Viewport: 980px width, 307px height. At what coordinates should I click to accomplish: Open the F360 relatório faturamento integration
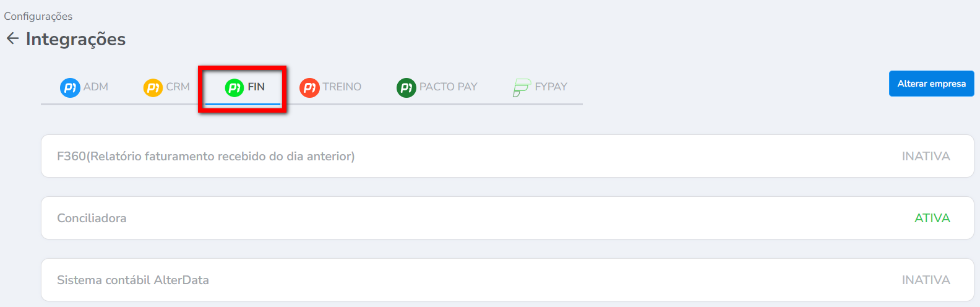206,156
